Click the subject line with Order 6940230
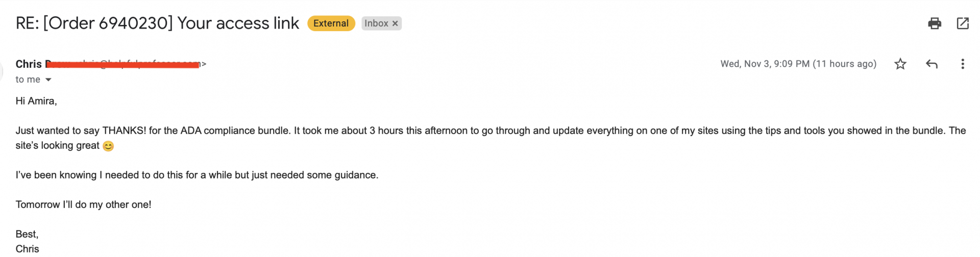This screenshot has height=257, width=980. tap(157, 23)
